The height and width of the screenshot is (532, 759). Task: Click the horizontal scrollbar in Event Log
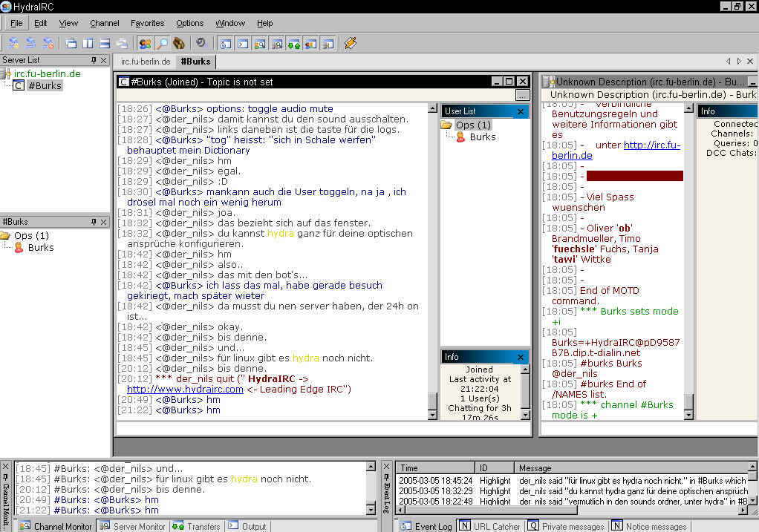pos(573,510)
